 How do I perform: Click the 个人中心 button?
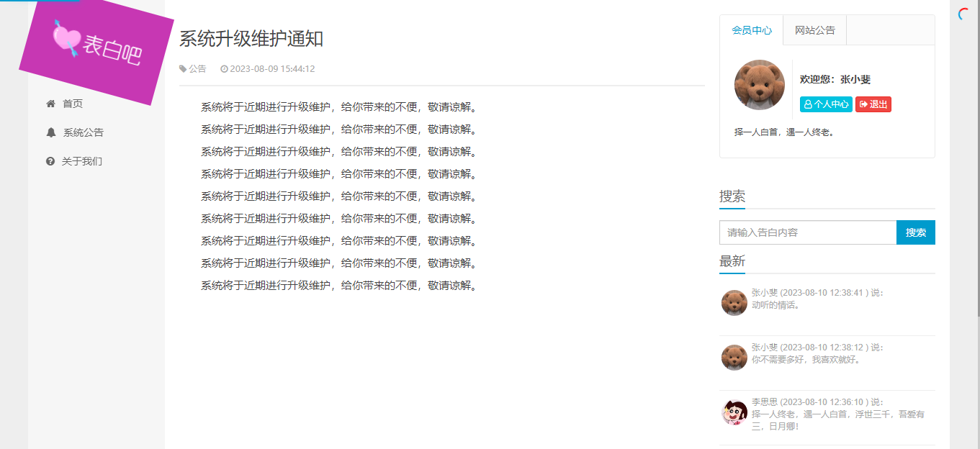tap(826, 104)
